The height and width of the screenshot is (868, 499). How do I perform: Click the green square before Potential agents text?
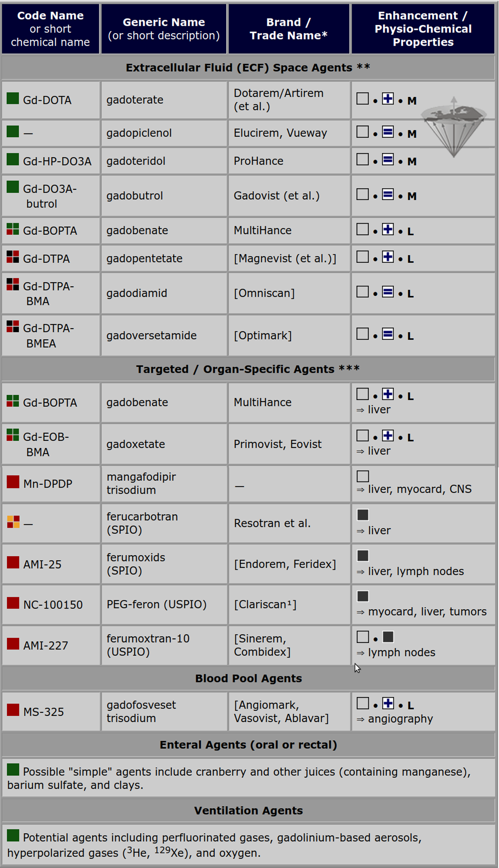[13, 835]
